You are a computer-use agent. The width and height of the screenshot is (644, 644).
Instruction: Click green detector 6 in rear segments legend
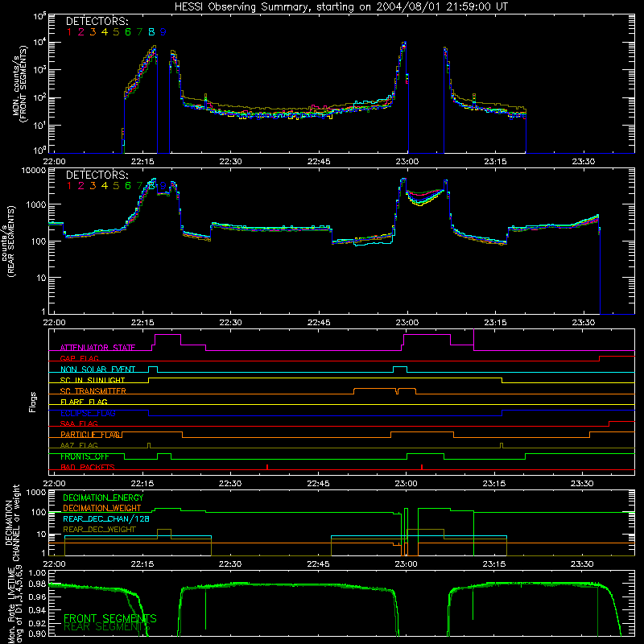[x=128, y=186]
